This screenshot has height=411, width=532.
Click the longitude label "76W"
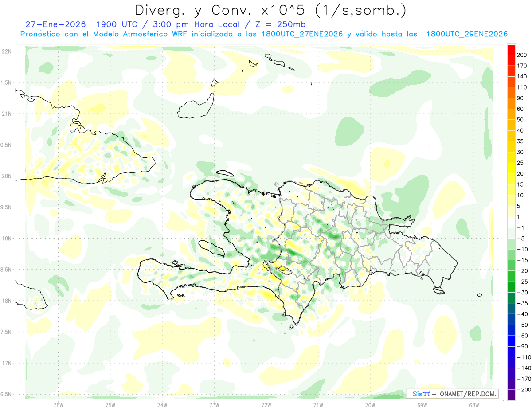pyautogui.click(x=58, y=405)
